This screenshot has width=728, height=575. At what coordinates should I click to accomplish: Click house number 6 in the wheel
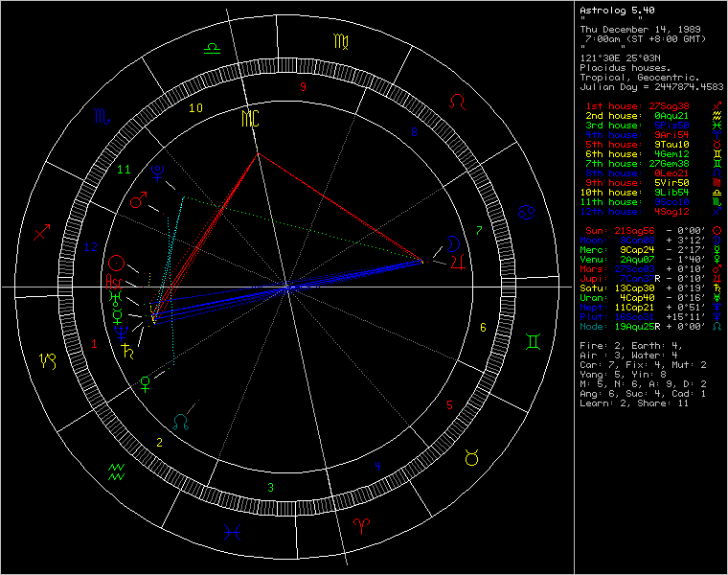click(x=483, y=328)
